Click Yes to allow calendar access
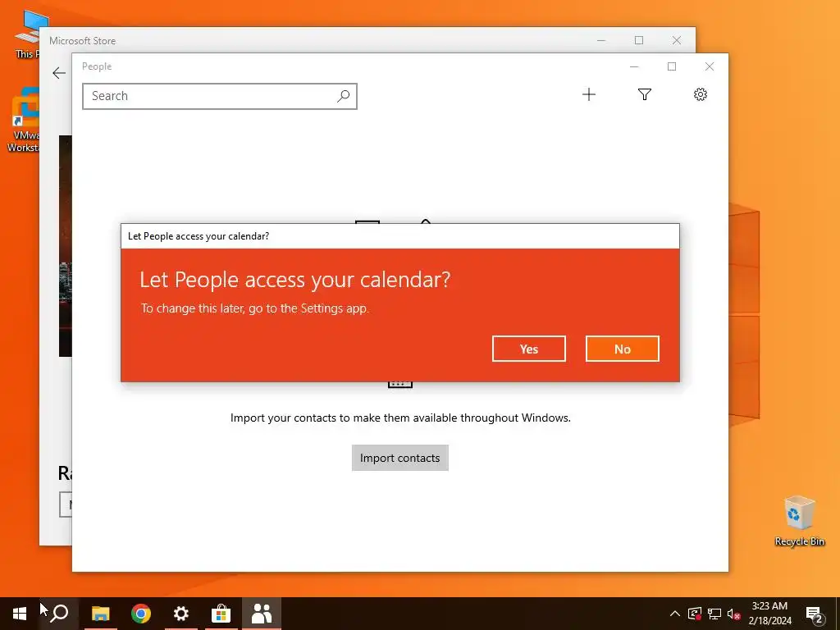 pyautogui.click(x=529, y=349)
